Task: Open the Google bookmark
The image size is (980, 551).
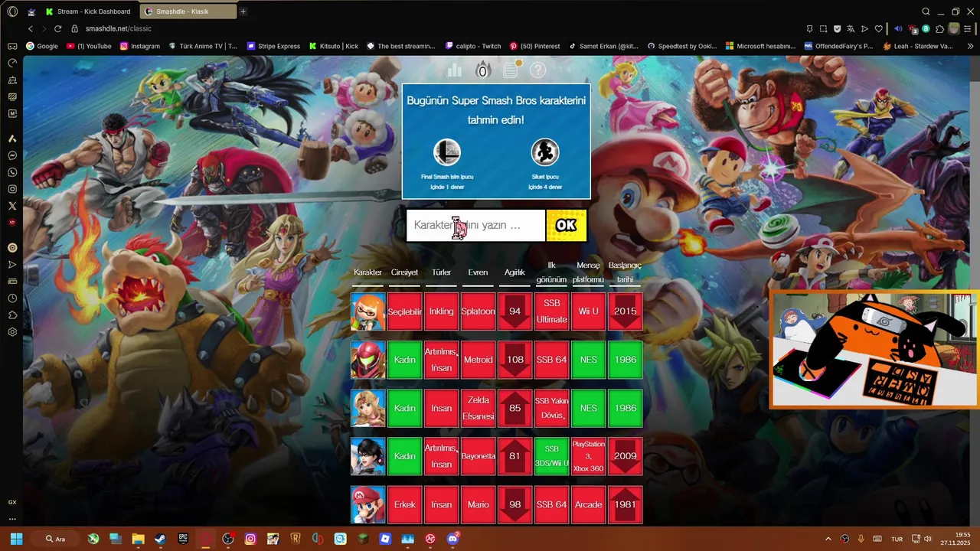Action: tap(42, 46)
